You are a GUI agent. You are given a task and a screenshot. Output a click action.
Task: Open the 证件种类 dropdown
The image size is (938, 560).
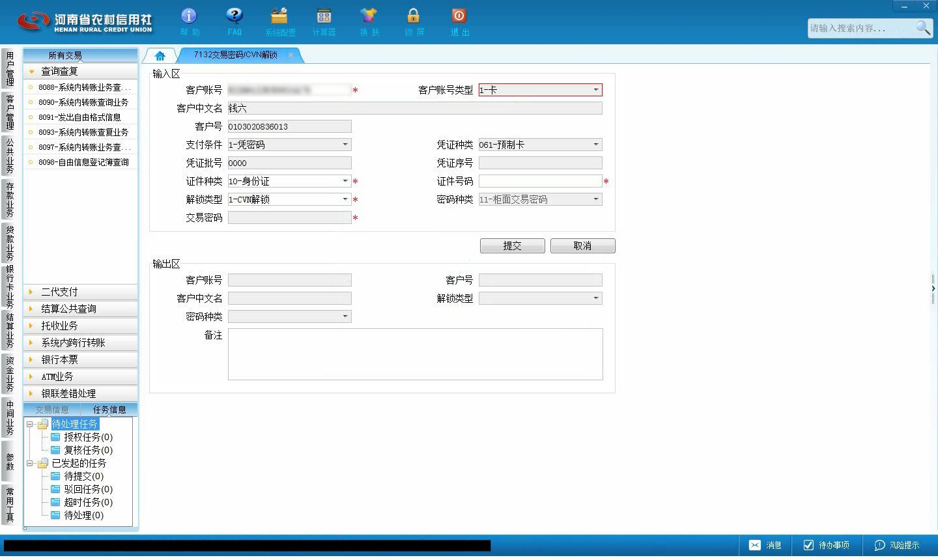345,181
